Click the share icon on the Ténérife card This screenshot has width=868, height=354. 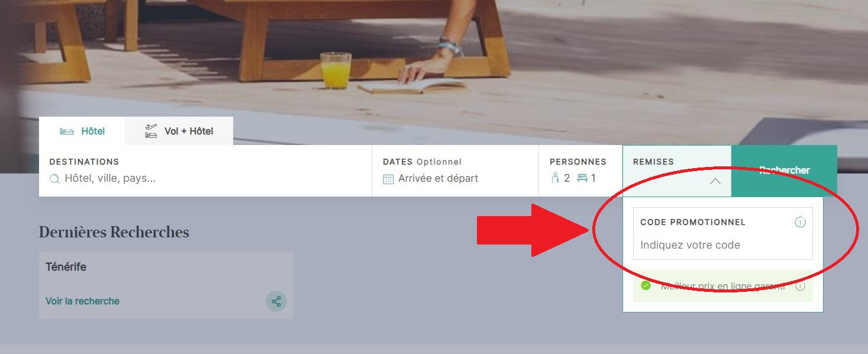click(x=276, y=301)
